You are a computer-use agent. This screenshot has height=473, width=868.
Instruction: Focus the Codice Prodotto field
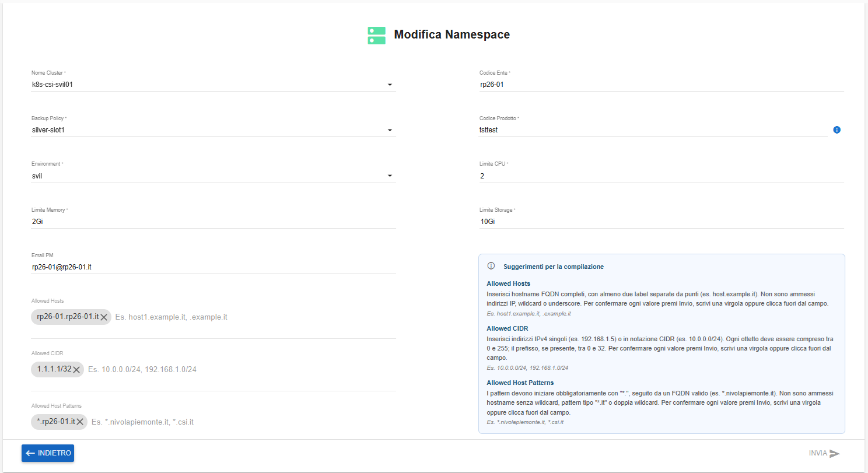click(653, 130)
